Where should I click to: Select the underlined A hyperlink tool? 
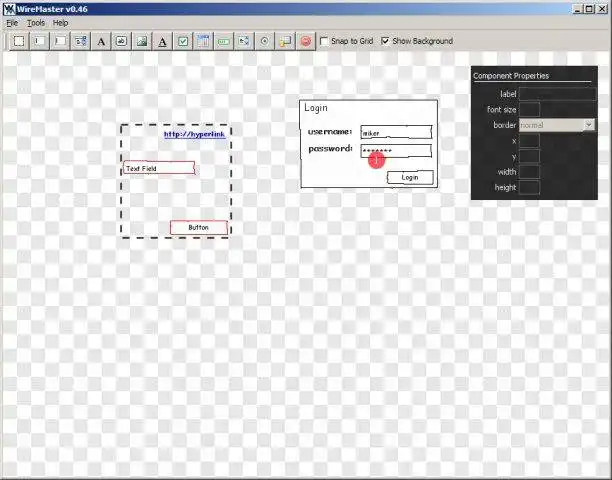click(162, 41)
